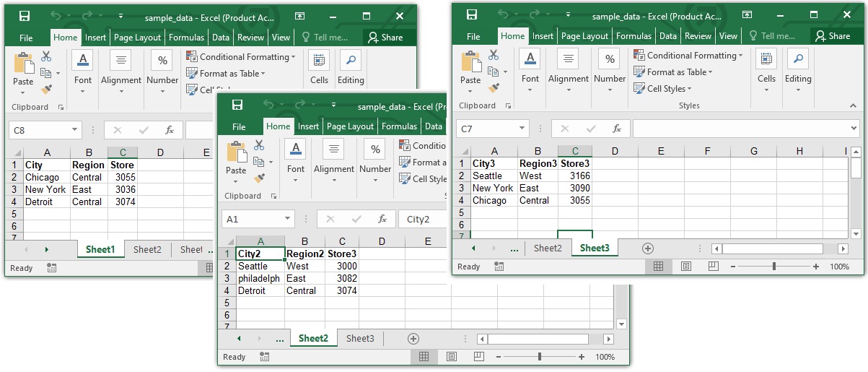This screenshot has height=372, width=868.
Task: Select the cell containing 3082 in the middle window
Action: click(x=341, y=278)
